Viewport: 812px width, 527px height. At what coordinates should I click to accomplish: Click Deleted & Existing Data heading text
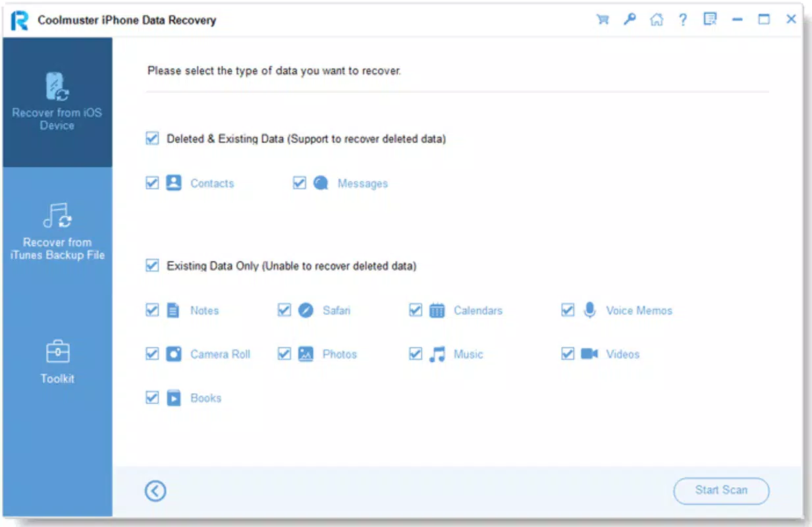click(306, 139)
